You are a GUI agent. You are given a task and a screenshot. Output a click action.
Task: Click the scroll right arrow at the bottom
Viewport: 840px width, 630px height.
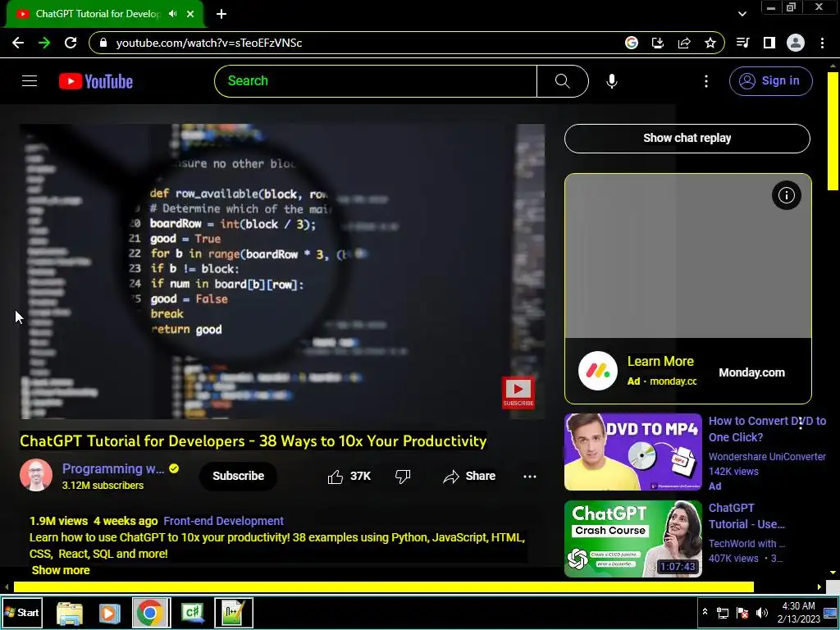[819, 587]
